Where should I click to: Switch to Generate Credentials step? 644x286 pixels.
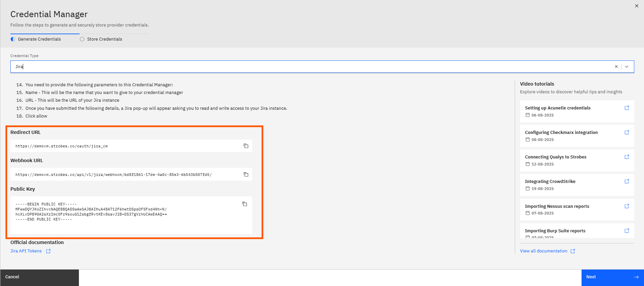coord(39,39)
